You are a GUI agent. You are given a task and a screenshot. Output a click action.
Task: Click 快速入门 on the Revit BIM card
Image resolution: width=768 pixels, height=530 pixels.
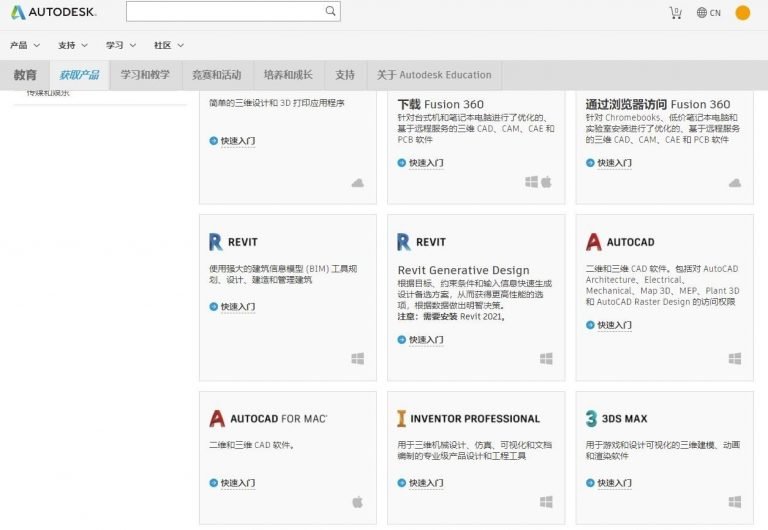(238, 307)
